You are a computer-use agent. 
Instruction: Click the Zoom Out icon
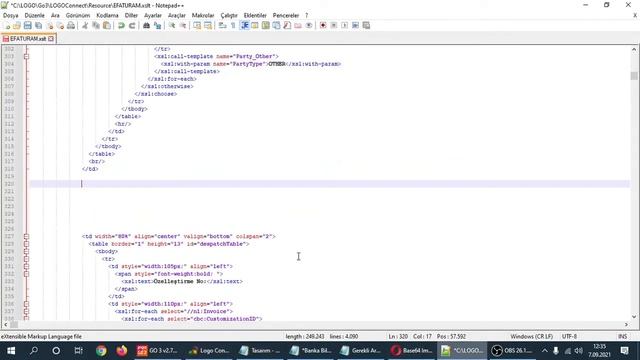pos(182,26)
